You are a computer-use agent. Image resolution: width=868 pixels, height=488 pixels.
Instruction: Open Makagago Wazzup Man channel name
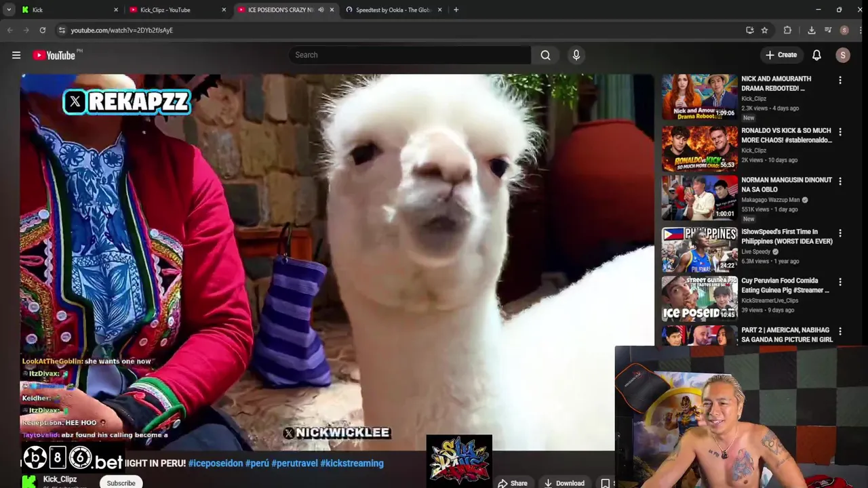coord(771,200)
